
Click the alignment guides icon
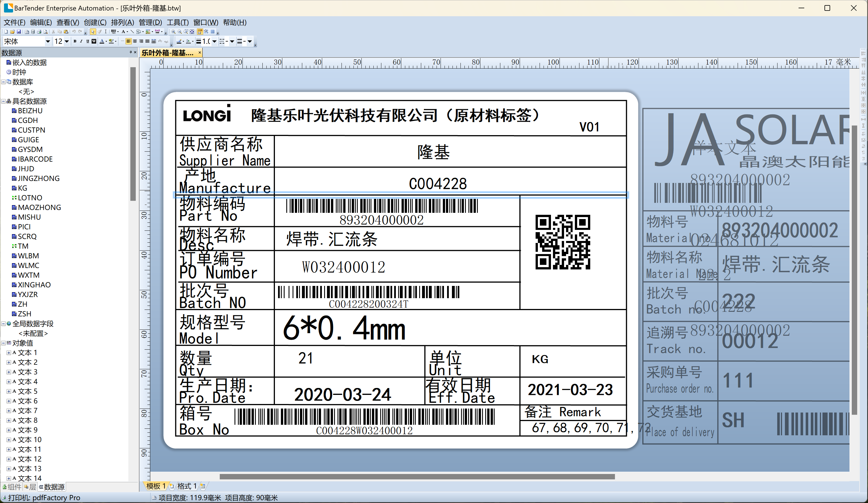(206, 32)
